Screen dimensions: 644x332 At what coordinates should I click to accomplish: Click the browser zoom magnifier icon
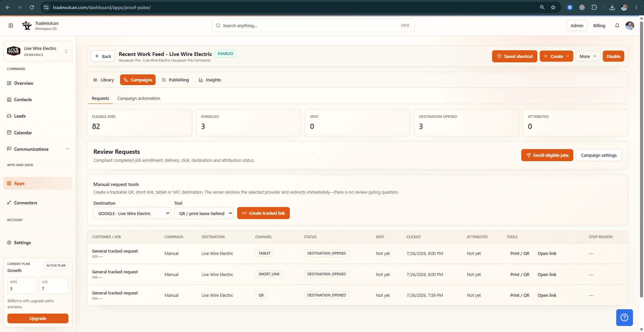pyautogui.click(x=542, y=7)
